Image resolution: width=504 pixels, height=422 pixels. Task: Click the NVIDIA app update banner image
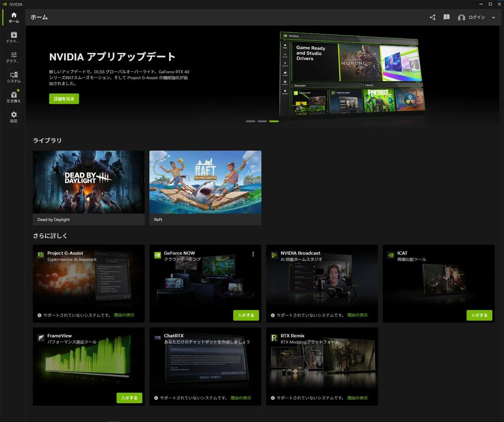352,75
